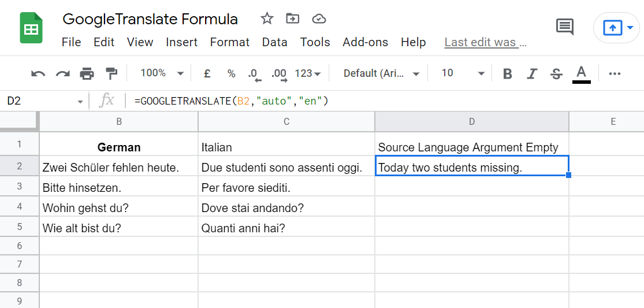This screenshot has height=308, width=644.
Task: Open the text color picker
Action: 581,73
